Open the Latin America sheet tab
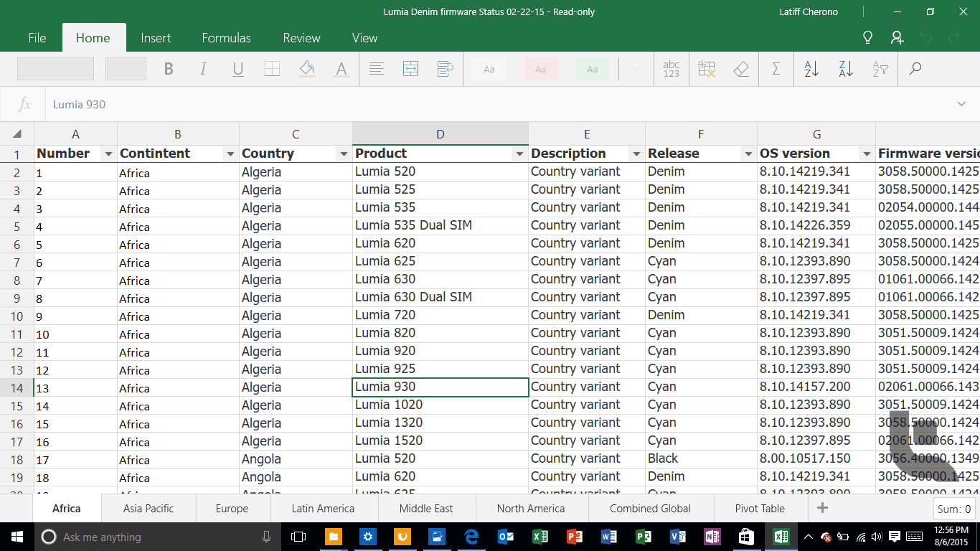 coord(323,508)
